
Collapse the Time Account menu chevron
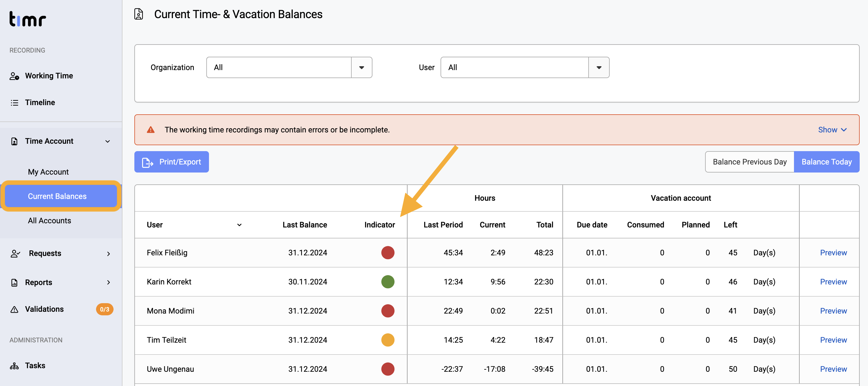click(x=108, y=141)
